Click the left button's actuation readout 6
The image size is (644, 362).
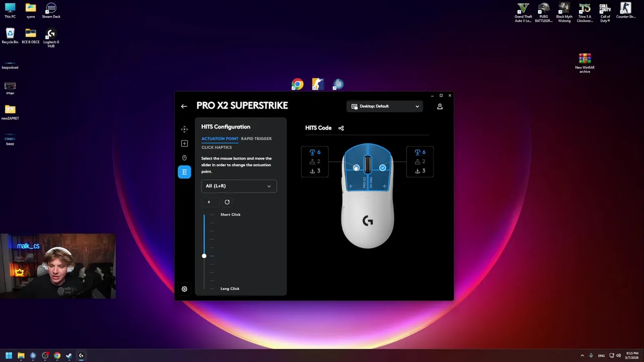point(315,152)
